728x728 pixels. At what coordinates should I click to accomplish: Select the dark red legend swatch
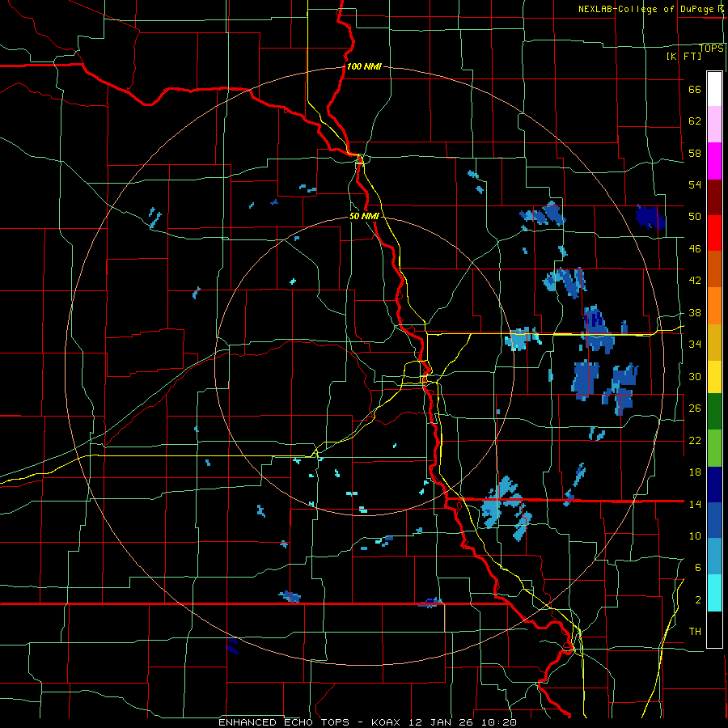coord(714,197)
